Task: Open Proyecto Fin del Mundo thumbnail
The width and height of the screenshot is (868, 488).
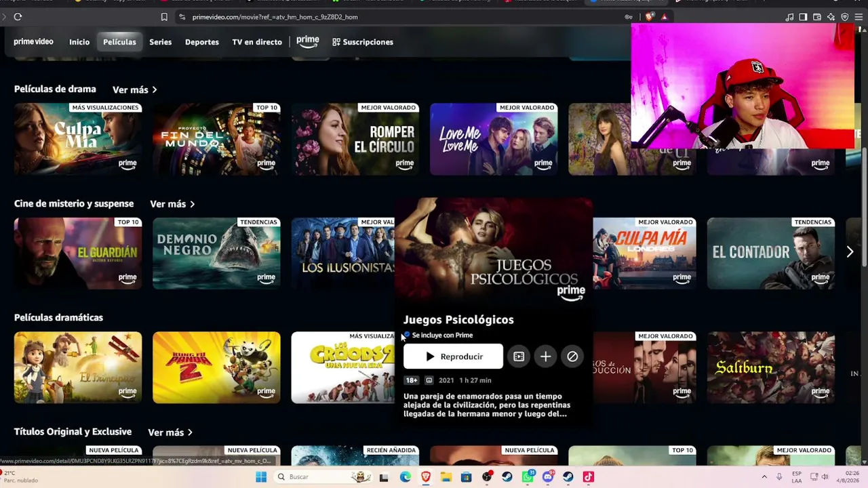Action: click(216, 139)
